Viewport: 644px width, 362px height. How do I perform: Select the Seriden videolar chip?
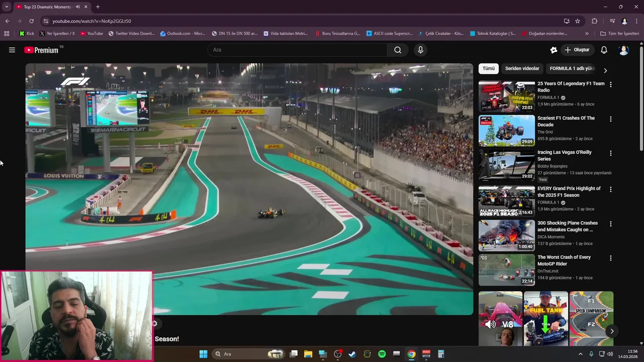click(x=522, y=68)
